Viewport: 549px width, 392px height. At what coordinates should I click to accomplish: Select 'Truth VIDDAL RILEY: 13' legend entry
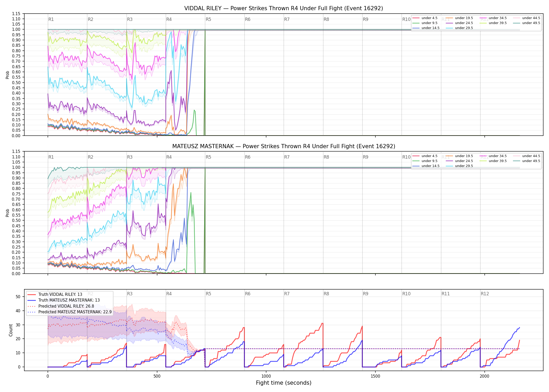(x=55, y=295)
